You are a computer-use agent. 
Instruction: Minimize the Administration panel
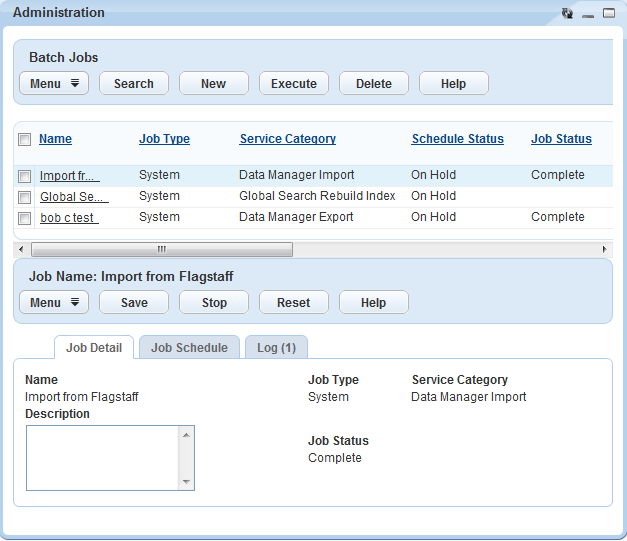588,14
